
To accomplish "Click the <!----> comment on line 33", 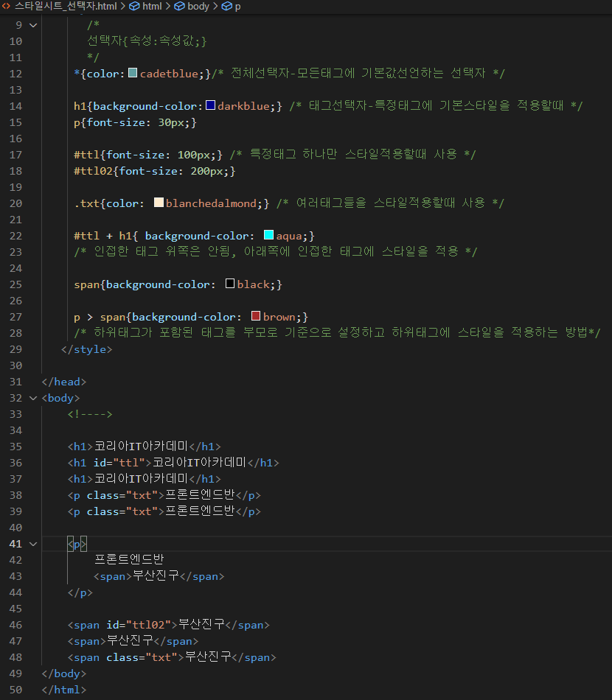I will point(90,414).
